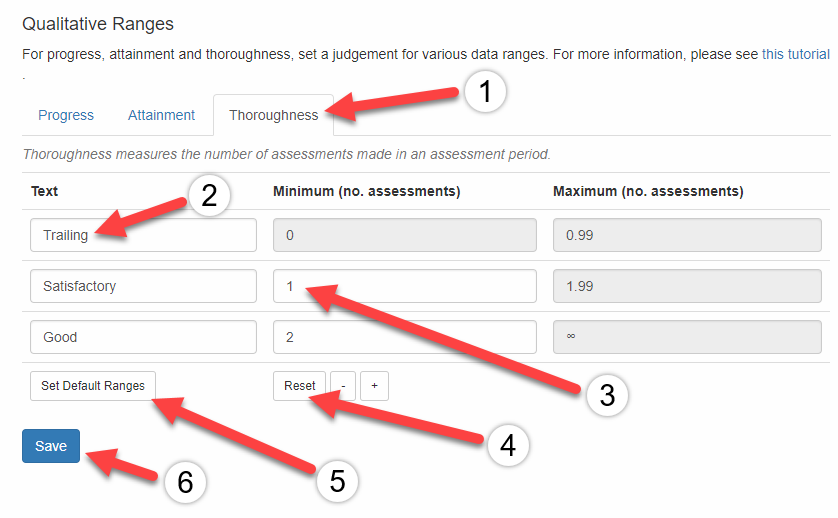Switch to the Progress tab
The width and height of the screenshot is (838, 518).
[66, 115]
